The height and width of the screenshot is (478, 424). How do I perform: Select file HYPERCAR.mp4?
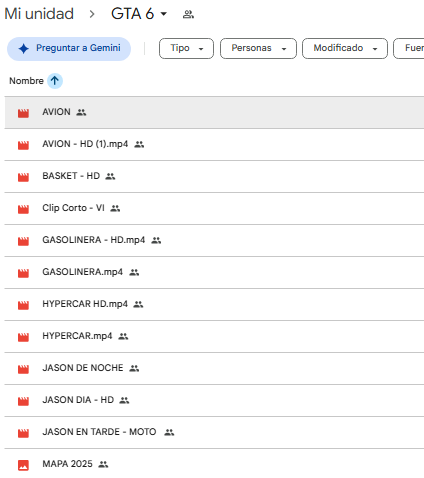click(214, 337)
